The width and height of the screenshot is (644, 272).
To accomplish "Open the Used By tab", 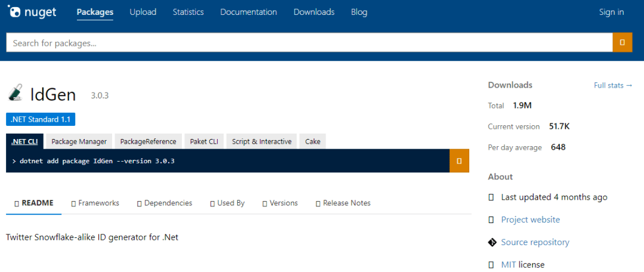I will click(x=227, y=203).
